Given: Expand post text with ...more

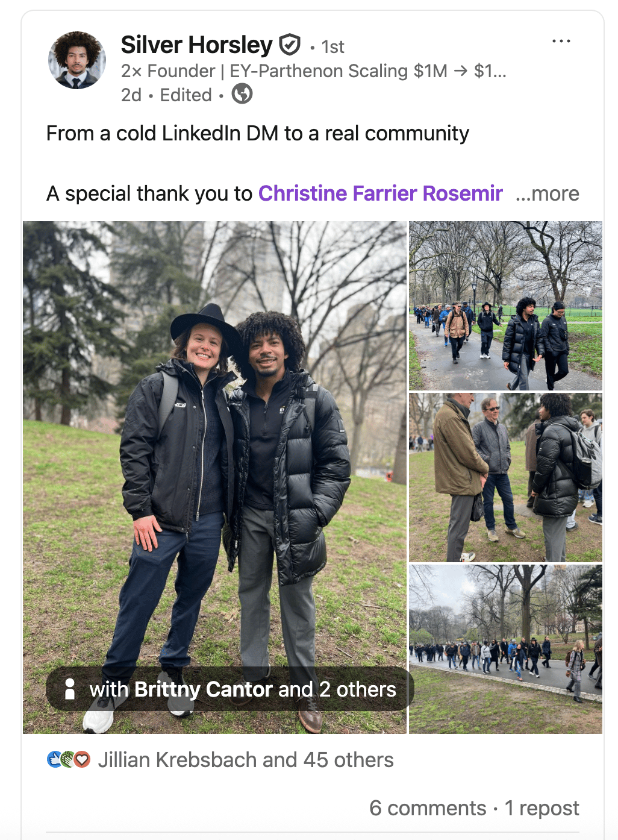Looking at the screenshot, I should click(547, 193).
